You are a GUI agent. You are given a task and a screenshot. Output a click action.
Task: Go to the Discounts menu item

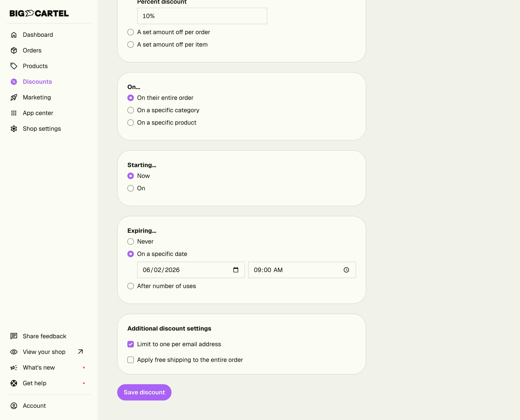[37, 82]
